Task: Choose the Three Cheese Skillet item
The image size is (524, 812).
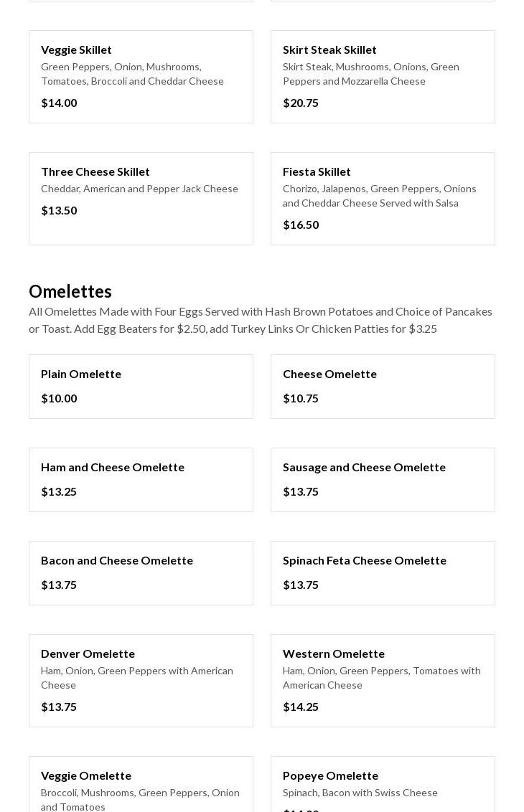Action: point(141,198)
